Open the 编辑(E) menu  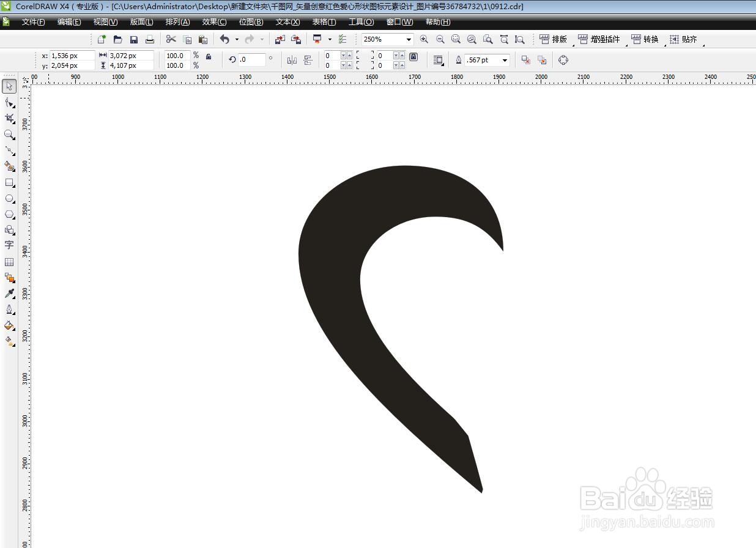pos(69,22)
